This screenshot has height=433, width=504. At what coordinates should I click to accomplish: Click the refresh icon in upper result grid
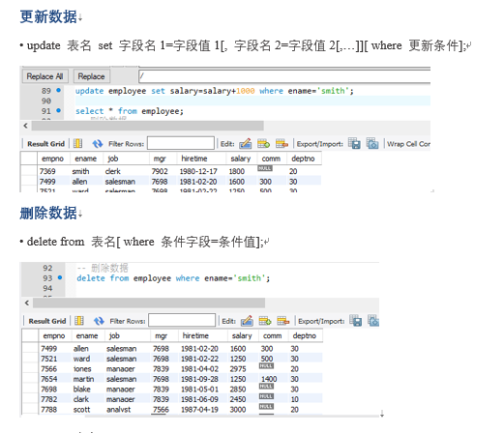point(98,144)
